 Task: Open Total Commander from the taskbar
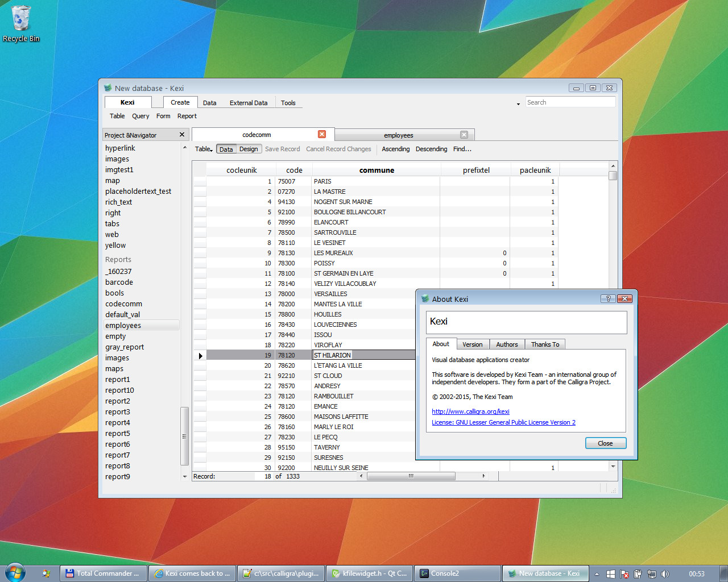pyautogui.click(x=103, y=573)
